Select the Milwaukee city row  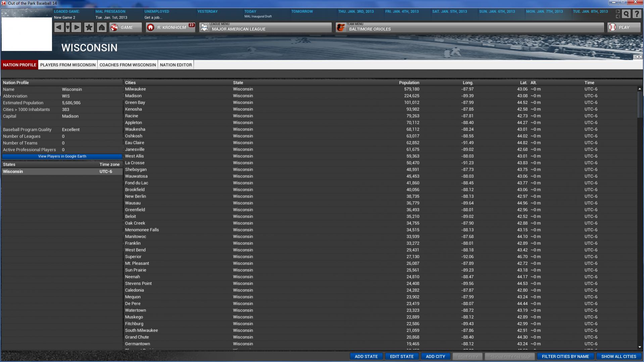click(x=381, y=89)
